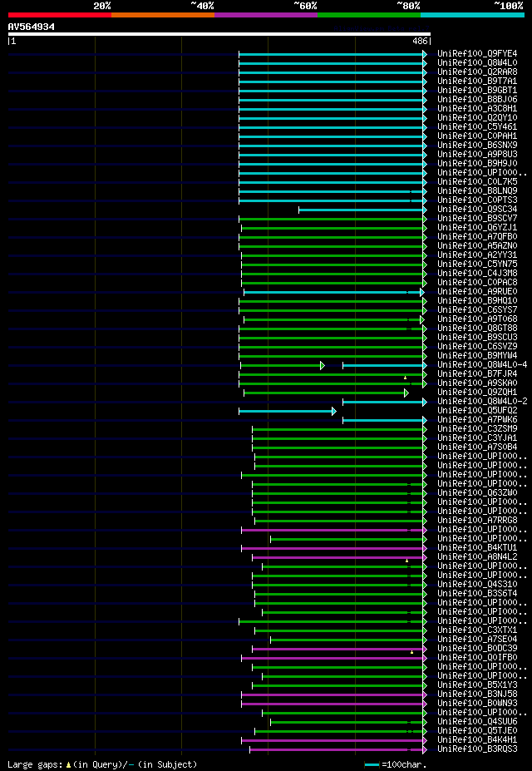Select hit UniRef100_Q5TJE0
Image resolution: width=532 pixels, height=771 pixels.
click(477, 731)
